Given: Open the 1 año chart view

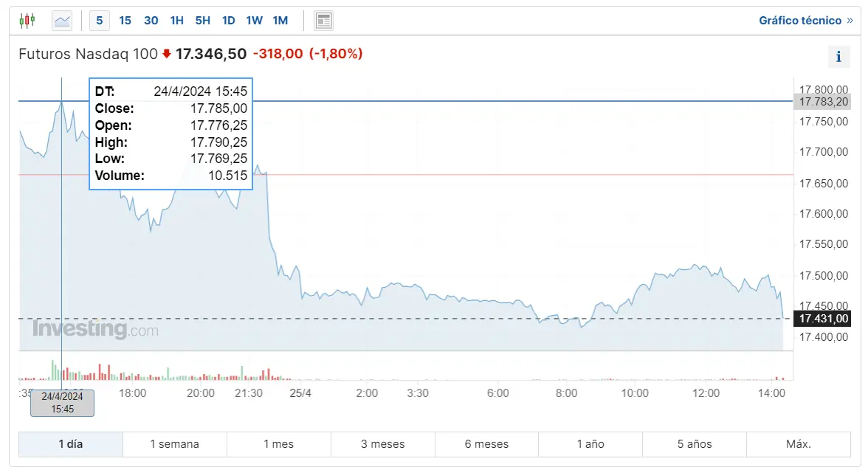Looking at the screenshot, I should (590, 444).
